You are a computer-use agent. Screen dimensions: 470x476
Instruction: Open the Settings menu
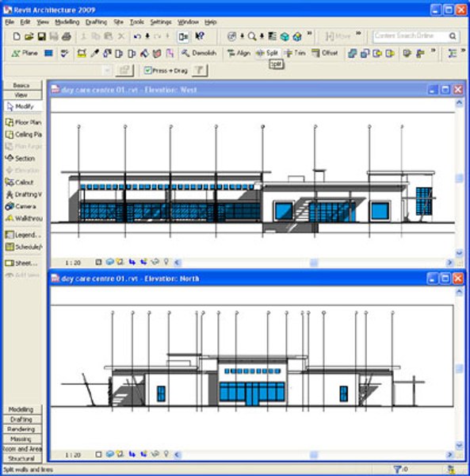(161, 22)
